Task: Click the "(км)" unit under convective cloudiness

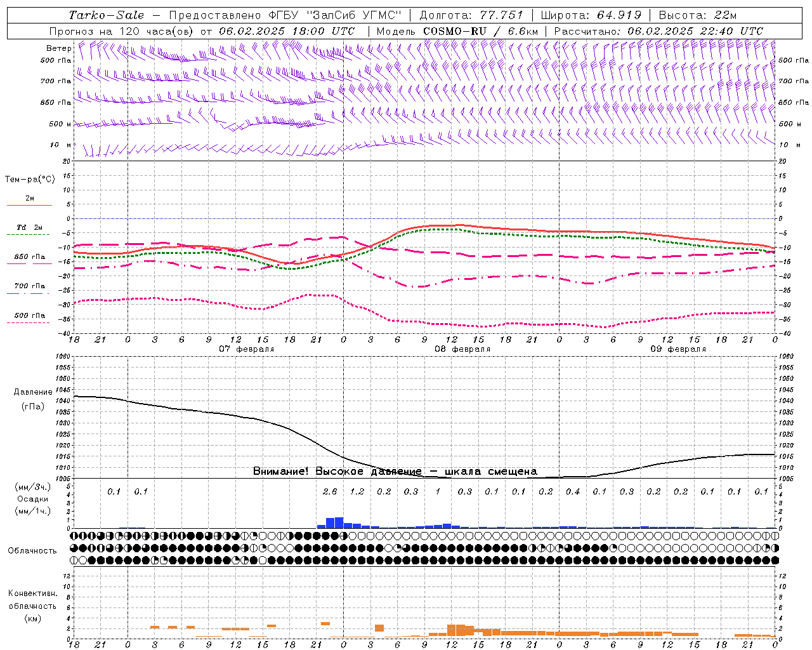Action: click(32, 618)
